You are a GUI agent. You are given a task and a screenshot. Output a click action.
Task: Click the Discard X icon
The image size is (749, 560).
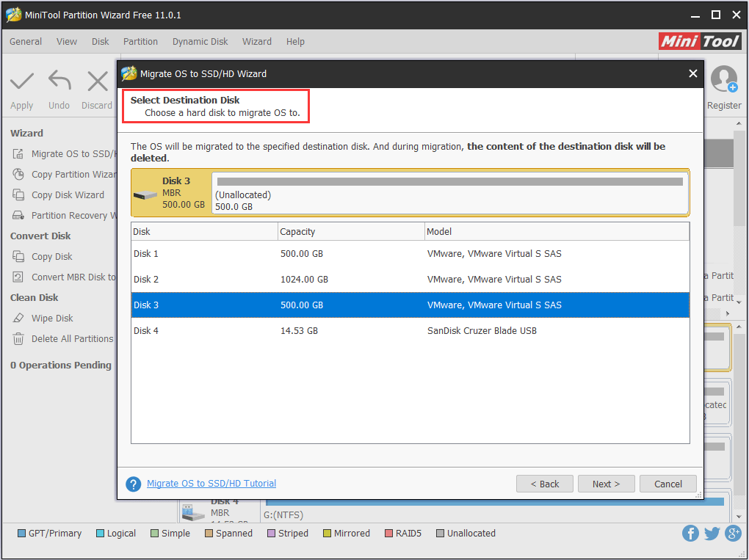click(97, 81)
